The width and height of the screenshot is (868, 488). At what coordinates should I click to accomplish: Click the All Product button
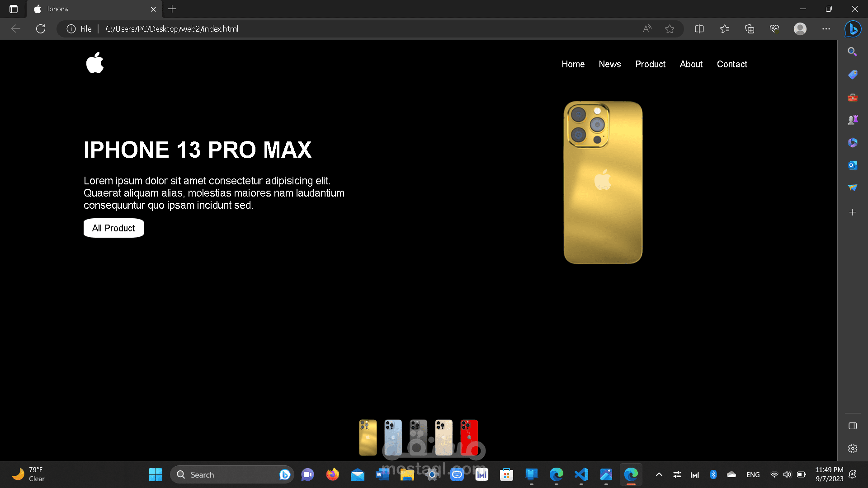113,228
